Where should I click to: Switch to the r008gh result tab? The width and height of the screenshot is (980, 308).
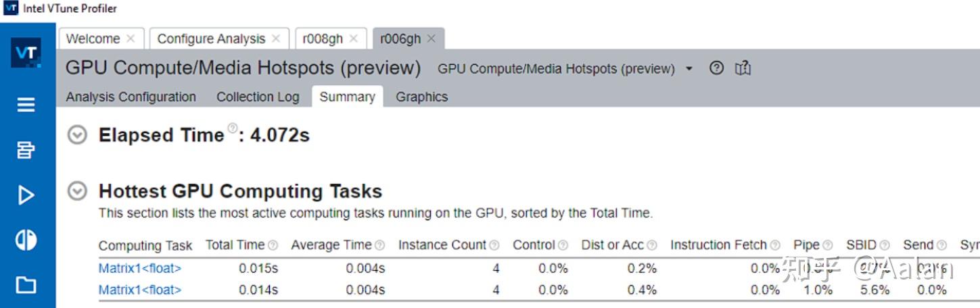(x=323, y=39)
